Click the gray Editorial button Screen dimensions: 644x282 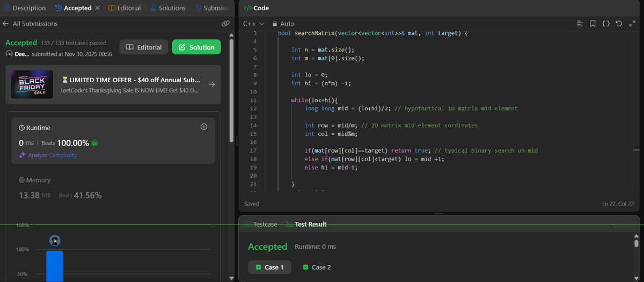click(x=144, y=47)
